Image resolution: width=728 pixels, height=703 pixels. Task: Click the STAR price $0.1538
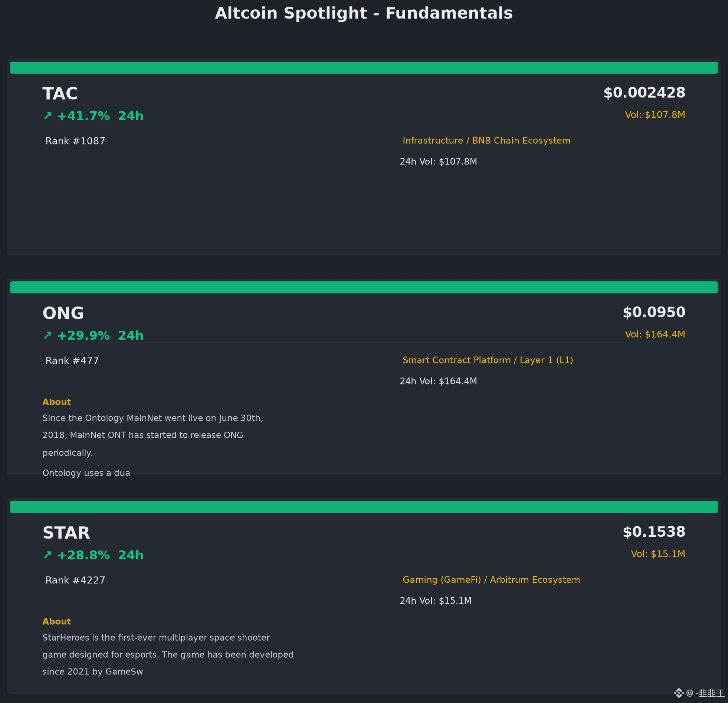point(654,532)
